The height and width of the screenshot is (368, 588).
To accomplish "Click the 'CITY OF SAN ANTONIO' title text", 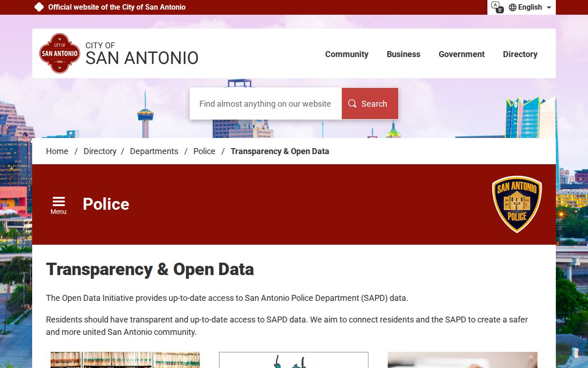I will coord(142,54).
